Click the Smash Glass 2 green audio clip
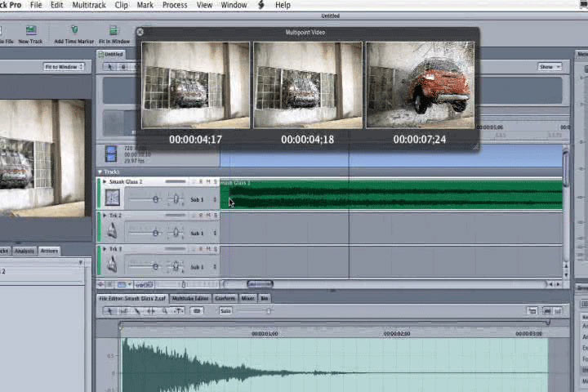Screen dimensions: 588x392 pyautogui.click(x=391, y=194)
